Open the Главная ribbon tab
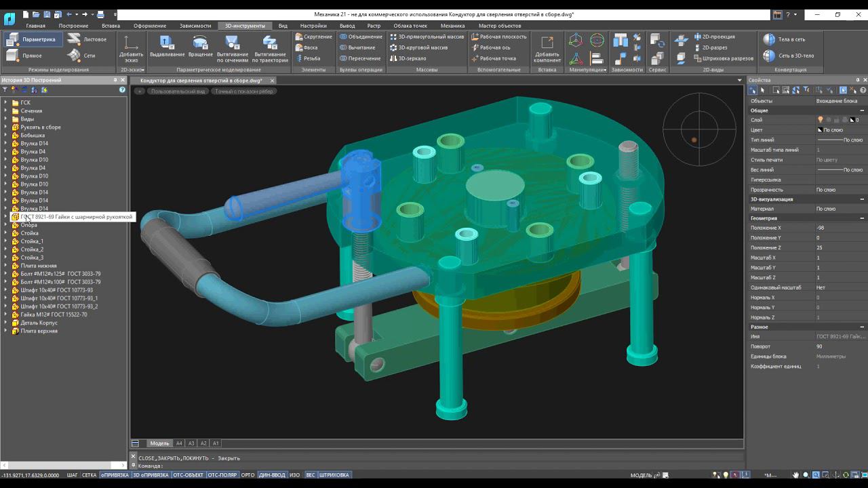The height and width of the screenshot is (488, 868). click(x=35, y=26)
